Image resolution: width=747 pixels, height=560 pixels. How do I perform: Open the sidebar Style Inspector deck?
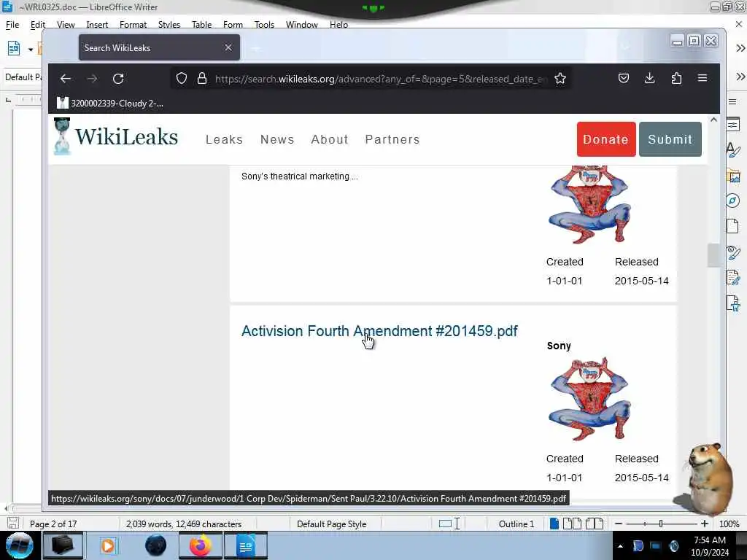732,252
